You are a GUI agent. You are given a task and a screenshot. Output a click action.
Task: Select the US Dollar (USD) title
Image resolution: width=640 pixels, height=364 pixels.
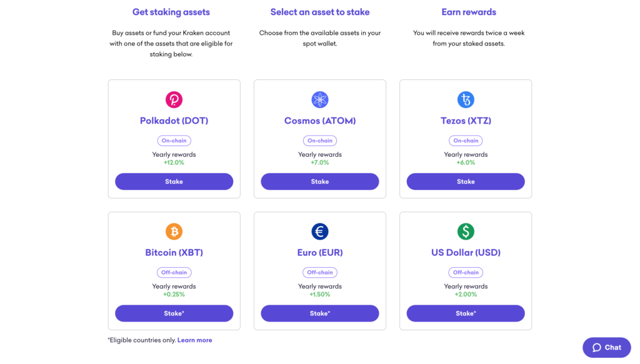click(466, 252)
